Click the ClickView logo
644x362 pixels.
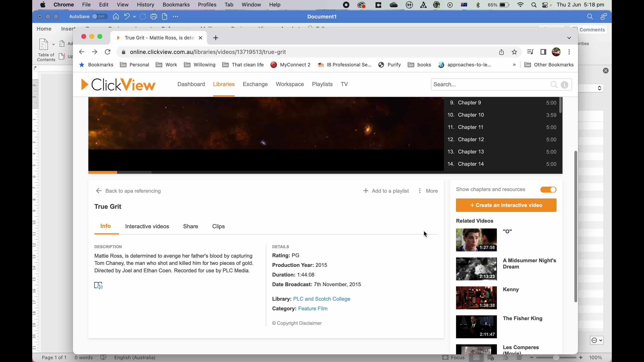pyautogui.click(x=118, y=84)
